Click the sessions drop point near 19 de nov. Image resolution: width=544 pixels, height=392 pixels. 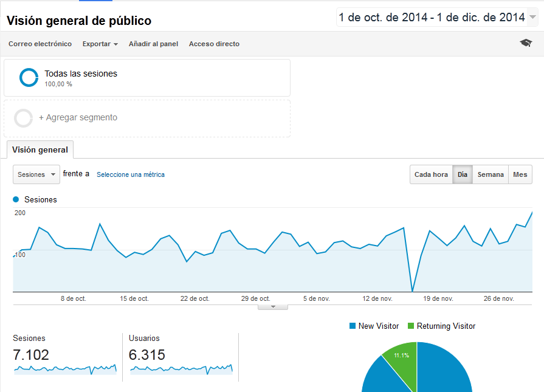pyautogui.click(x=412, y=291)
